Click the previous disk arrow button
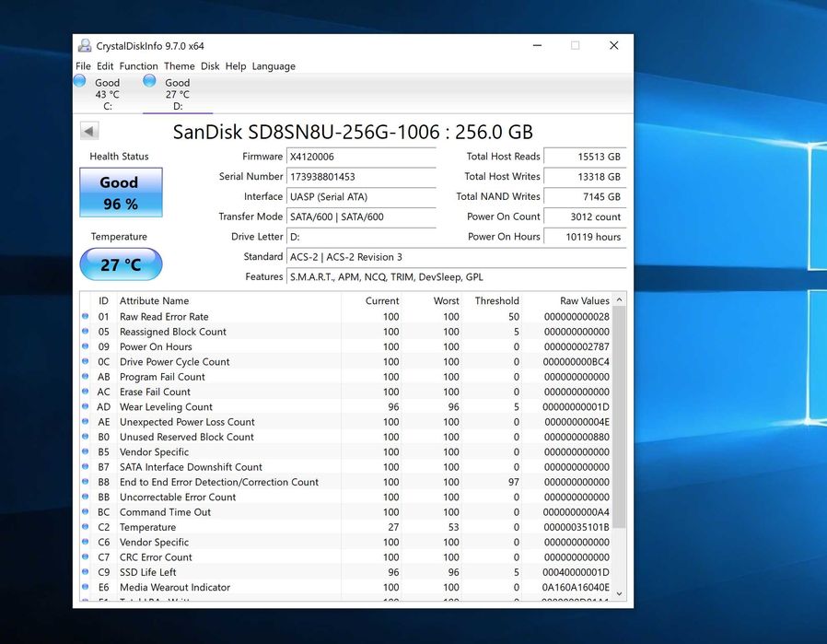This screenshot has height=644, width=827. tap(89, 132)
